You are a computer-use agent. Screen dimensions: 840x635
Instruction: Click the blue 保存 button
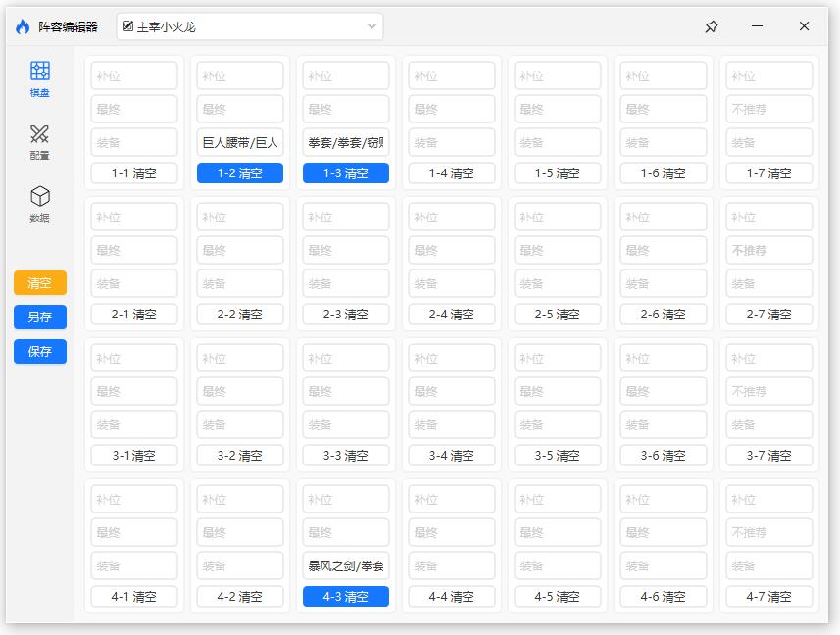40,351
